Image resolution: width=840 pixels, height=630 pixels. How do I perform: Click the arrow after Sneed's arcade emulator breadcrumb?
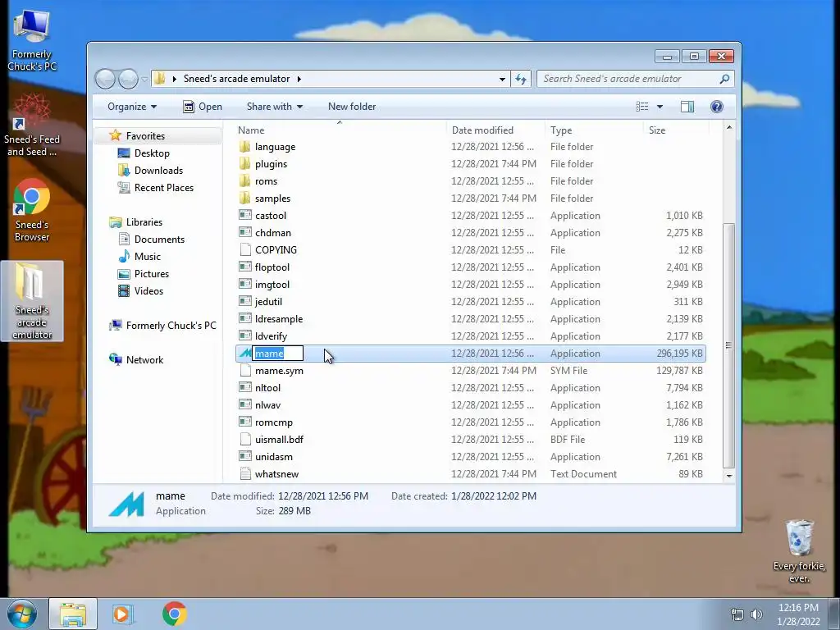click(299, 79)
